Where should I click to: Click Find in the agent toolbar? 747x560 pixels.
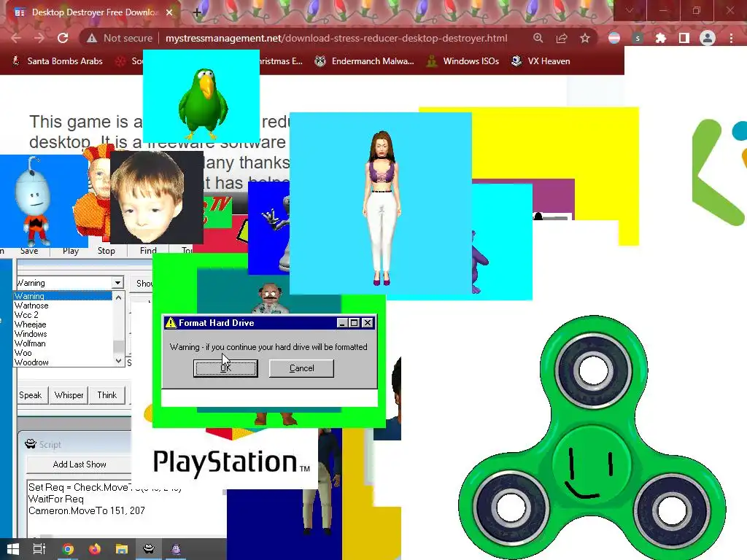[148, 251]
